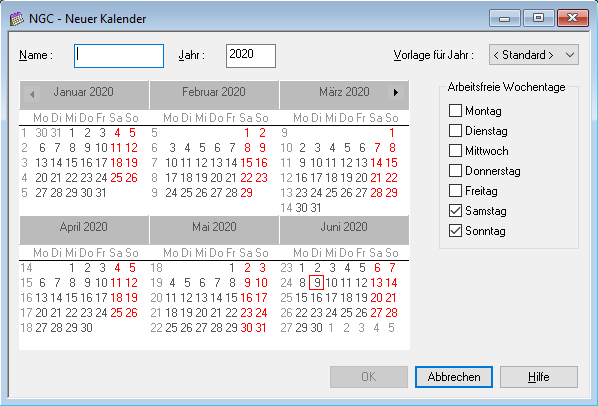
Task: Click the April 2020 month header
Action: [84, 227]
